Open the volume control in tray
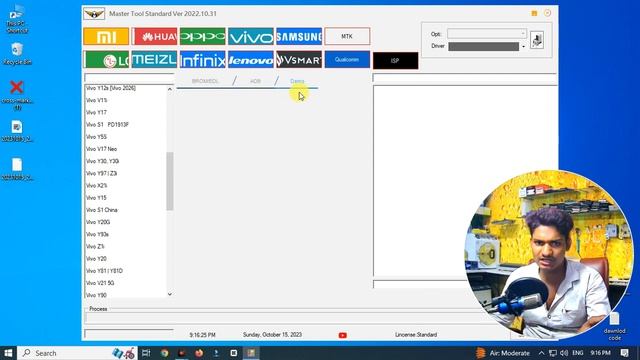 564,353
